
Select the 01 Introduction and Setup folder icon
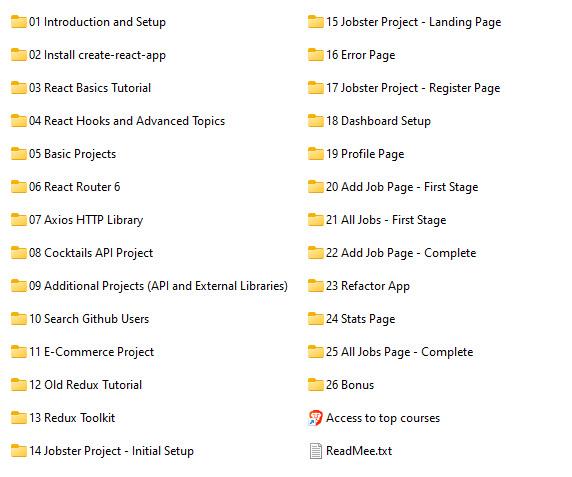pyautogui.click(x=19, y=22)
